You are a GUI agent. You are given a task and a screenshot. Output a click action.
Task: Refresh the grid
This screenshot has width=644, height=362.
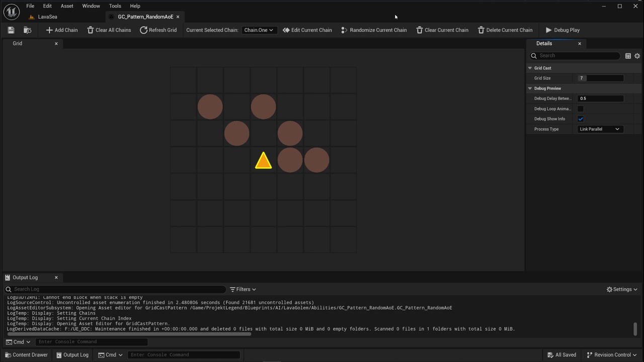tap(158, 30)
